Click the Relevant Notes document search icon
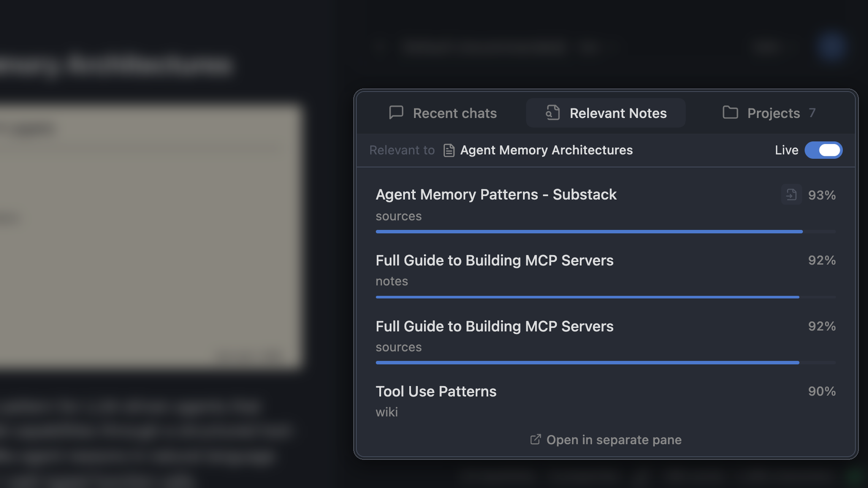The height and width of the screenshot is (488, 868). point(553,113)
